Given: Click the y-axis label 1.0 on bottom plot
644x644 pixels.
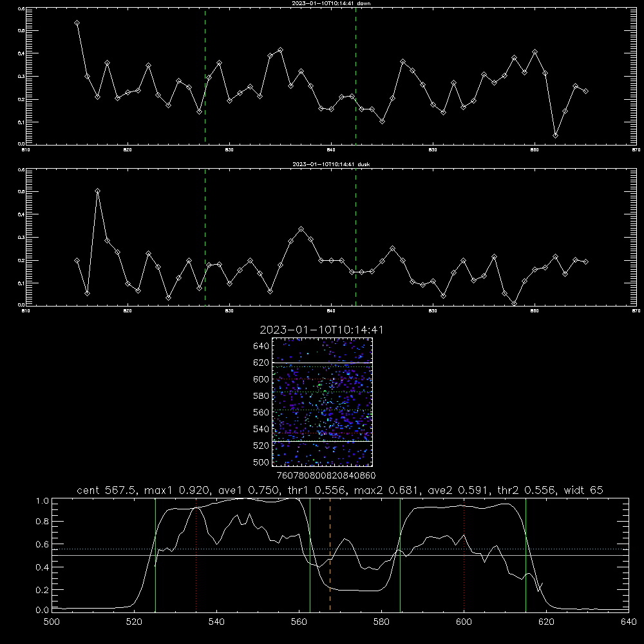Looking at the screenshot, I should click(43, 501).
